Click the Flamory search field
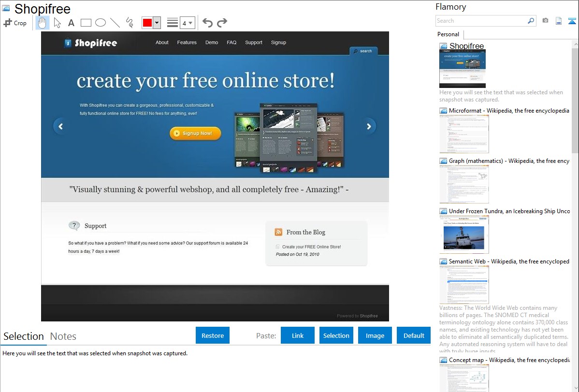 point(481,21)
